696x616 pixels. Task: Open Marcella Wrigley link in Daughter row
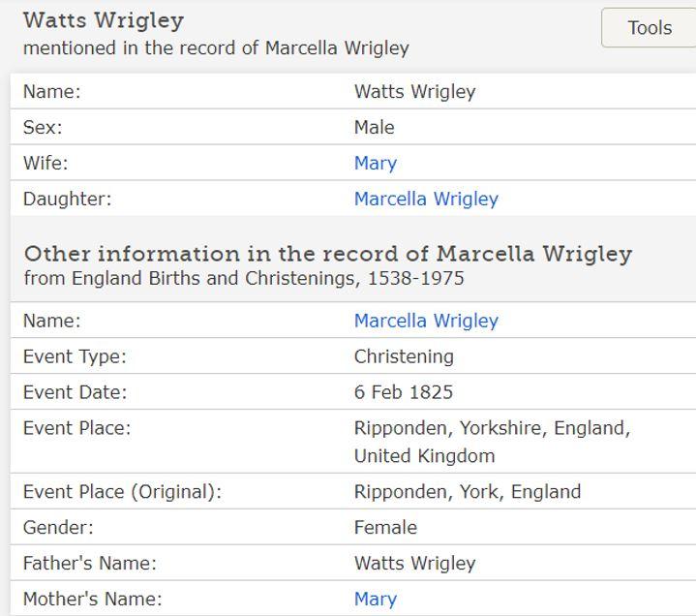tap(426, 199)
